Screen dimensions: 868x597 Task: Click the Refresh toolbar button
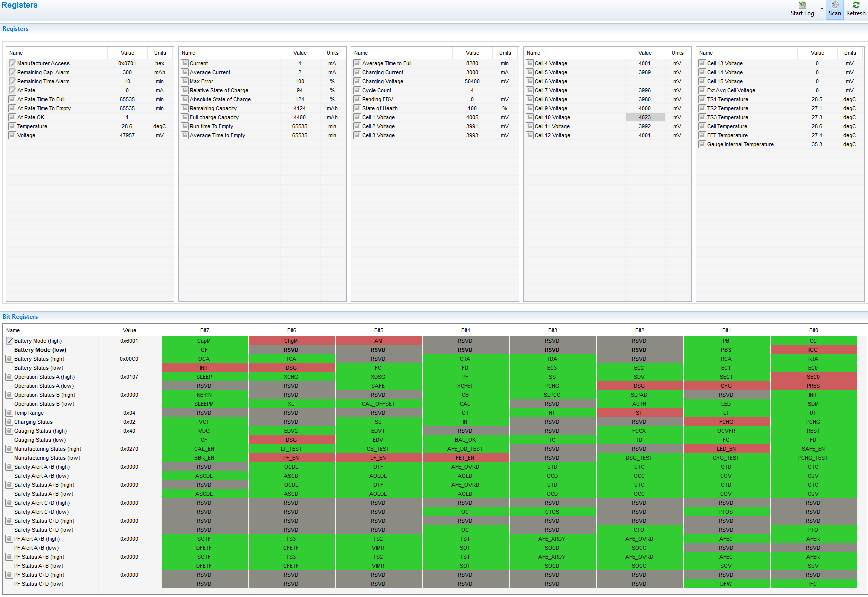coord(856,9)
